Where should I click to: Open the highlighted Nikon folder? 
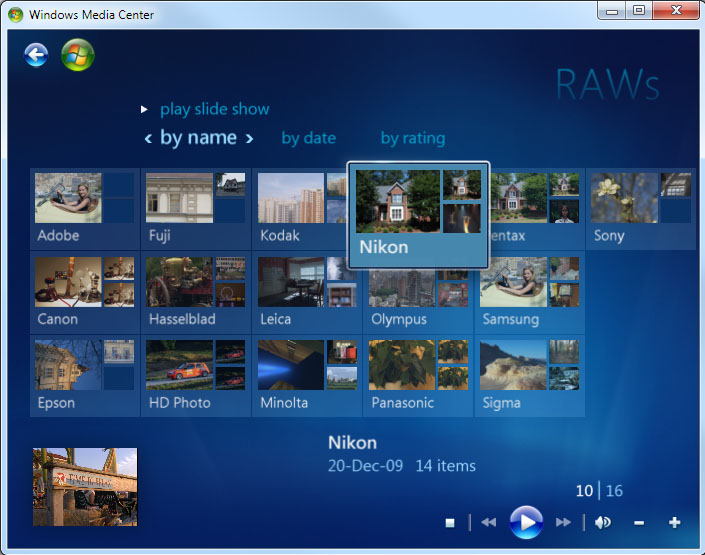click(x=418, y=215)
